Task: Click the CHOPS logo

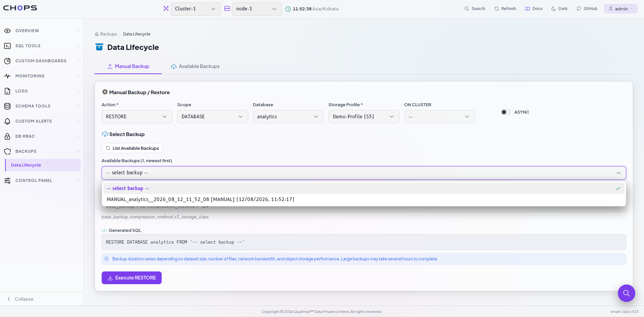Action: (20, 8)
